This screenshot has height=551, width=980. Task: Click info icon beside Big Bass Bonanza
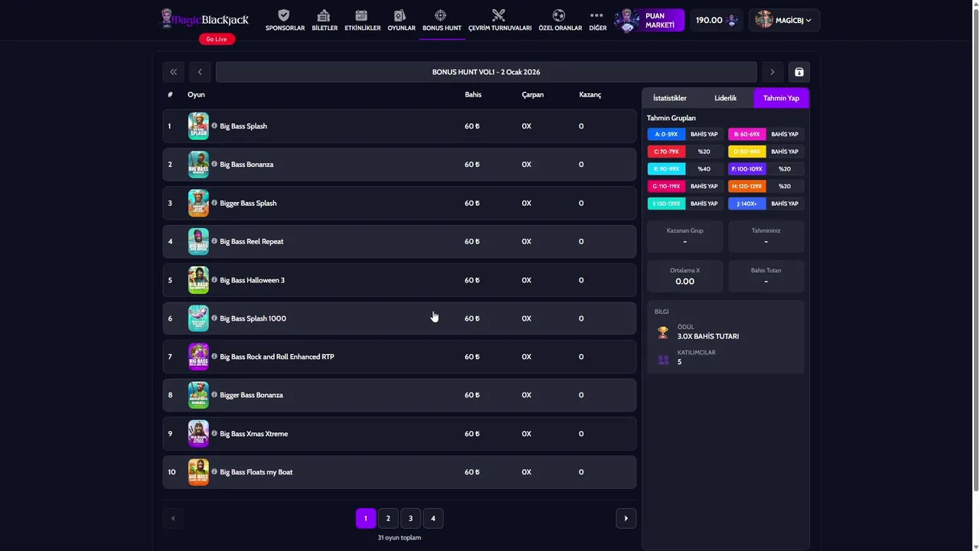click(214, 164)
